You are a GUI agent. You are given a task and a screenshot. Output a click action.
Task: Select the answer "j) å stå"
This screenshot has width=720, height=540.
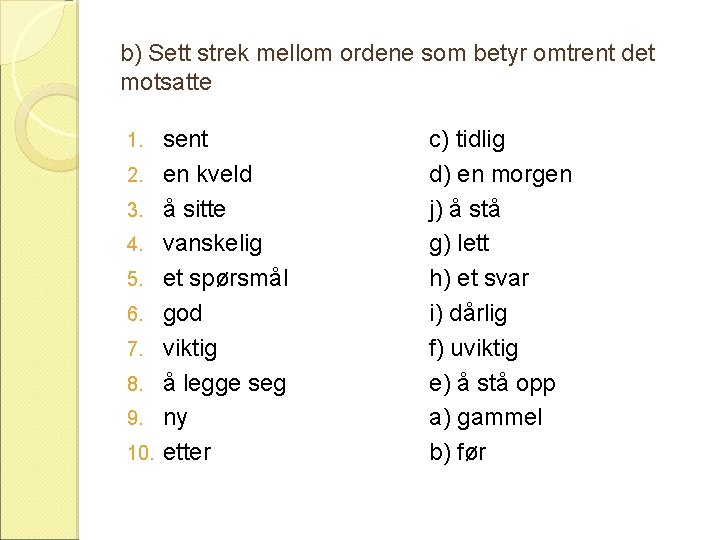tap(464, 209)
